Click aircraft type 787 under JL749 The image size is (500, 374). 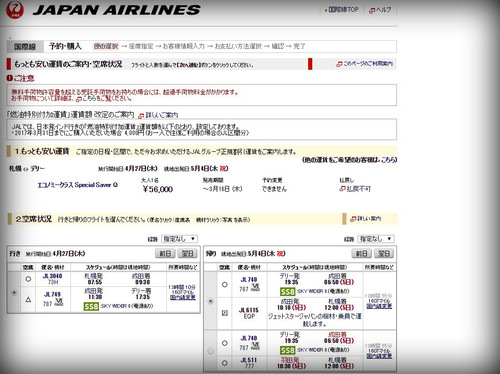47,303
